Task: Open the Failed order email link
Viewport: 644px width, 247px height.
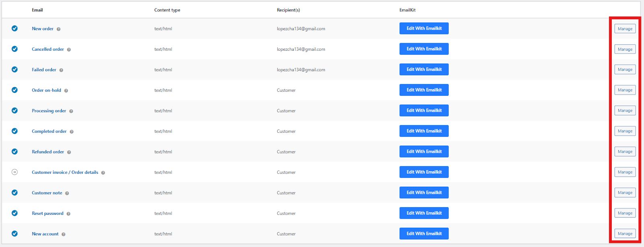Action: 44,70
